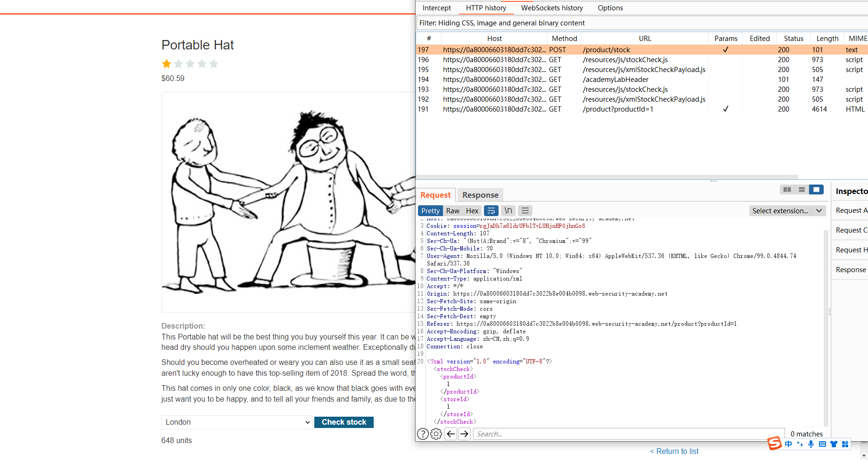
Task: Click the Sogou input icon in system tray
Action: point(774,443)
